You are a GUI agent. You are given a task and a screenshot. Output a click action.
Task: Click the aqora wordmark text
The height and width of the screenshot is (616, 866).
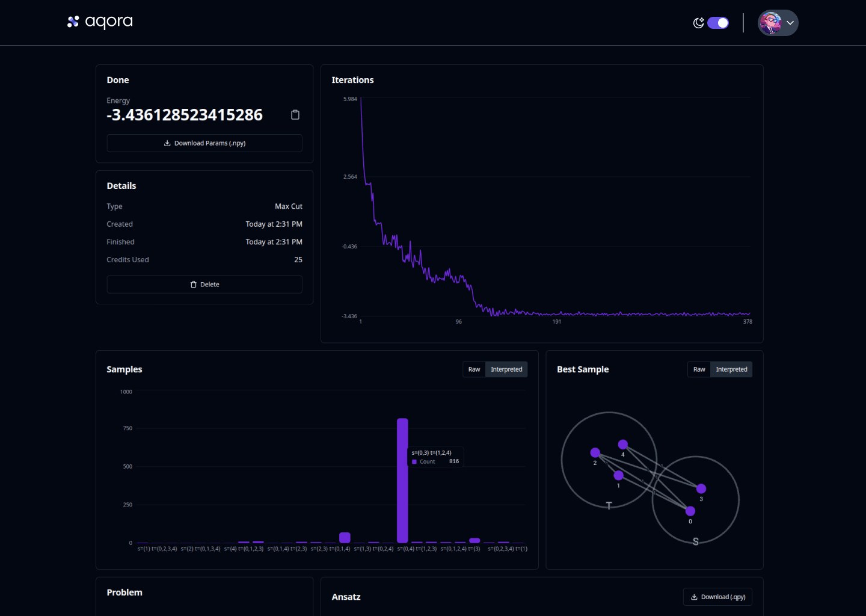[109, 22]
